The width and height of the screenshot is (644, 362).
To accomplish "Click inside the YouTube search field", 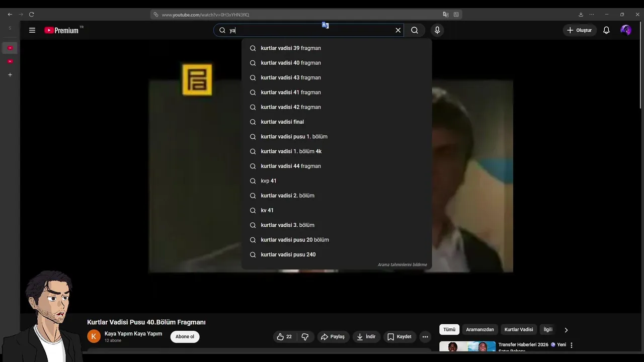I will (309, 30).
